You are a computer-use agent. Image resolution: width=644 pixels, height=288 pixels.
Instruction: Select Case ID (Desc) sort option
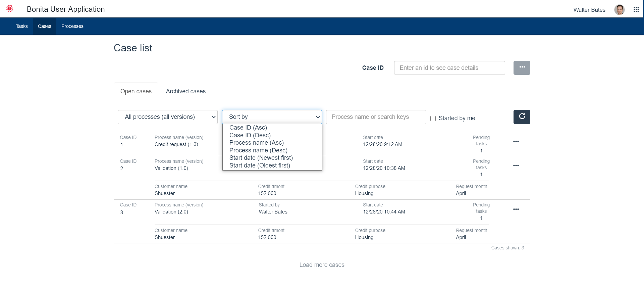click(250, 135)
